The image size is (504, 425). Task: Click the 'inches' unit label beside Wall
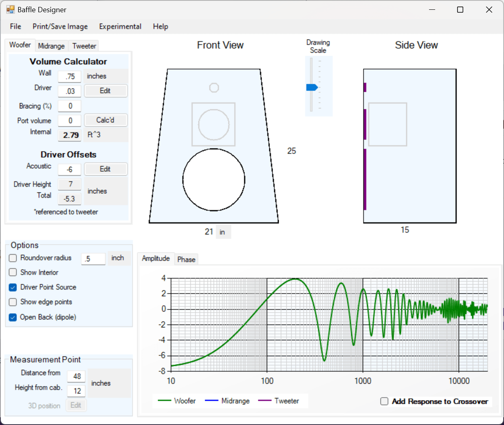(97, 76)
